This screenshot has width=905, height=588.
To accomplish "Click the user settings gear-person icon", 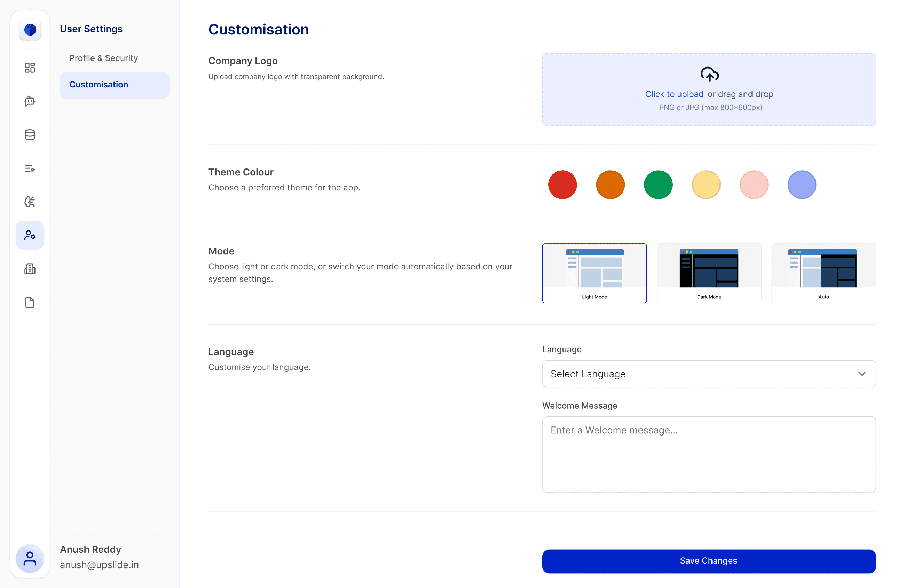I will pos(30,235).
